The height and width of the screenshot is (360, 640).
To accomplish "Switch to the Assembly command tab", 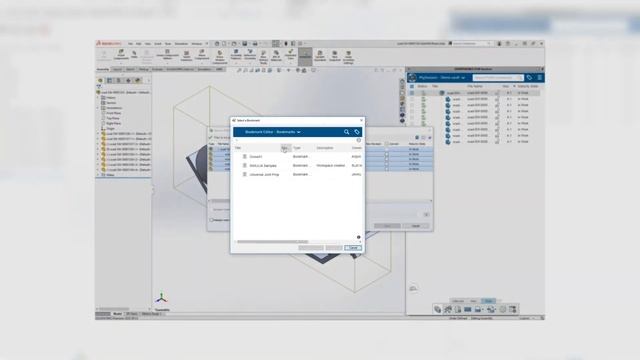I will [103, 69].
